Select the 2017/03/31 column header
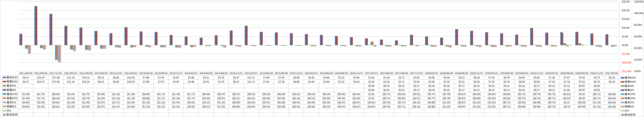Viewport: 644px width, 117px height. click(x=372, y=73)
